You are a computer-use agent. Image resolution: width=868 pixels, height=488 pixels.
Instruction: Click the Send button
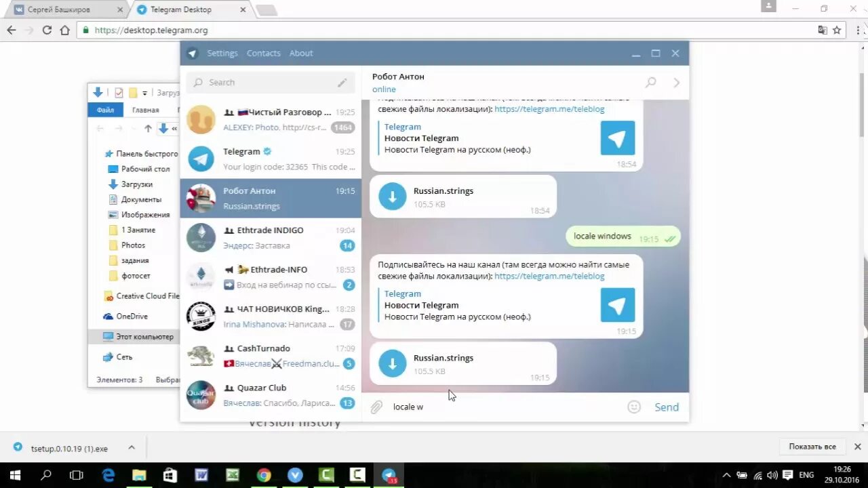tap(667, 407)
